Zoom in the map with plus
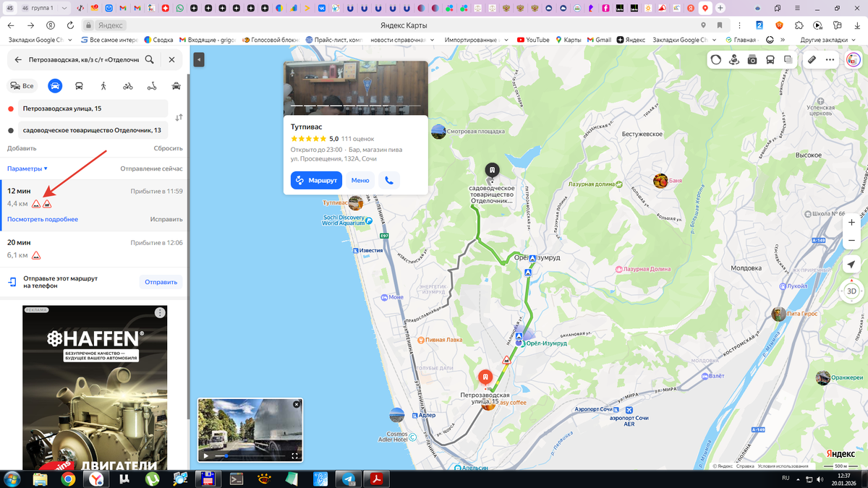The width and height of the screenshot is (868, 488). point(852,223)
